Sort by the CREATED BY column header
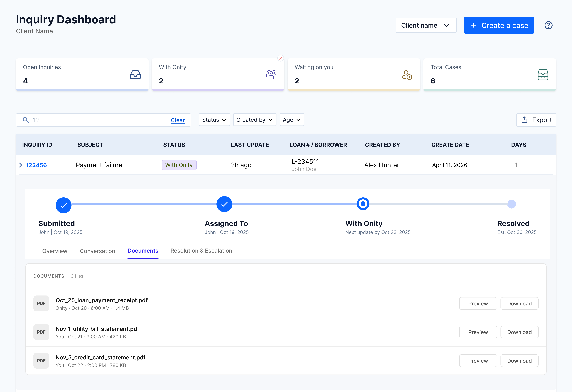Image resolution: width=572 pixels, height=392 pixels. coord(383,145)
